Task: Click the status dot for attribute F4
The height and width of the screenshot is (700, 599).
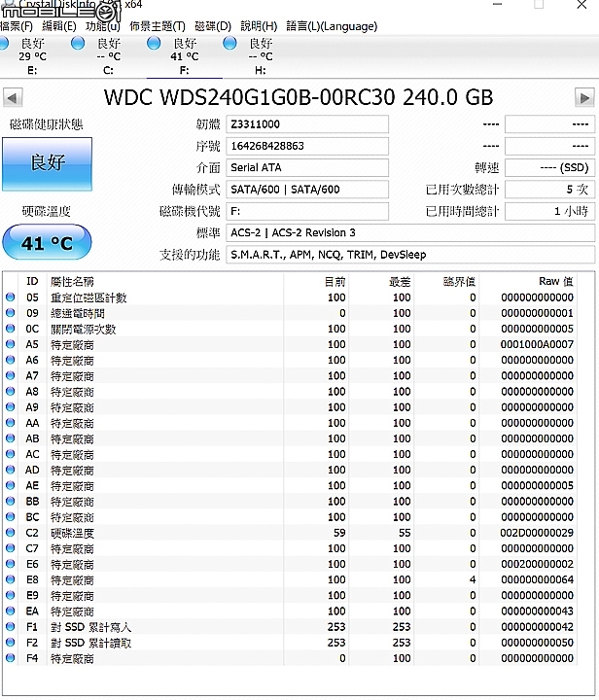Action: click(x=11, y=658)
